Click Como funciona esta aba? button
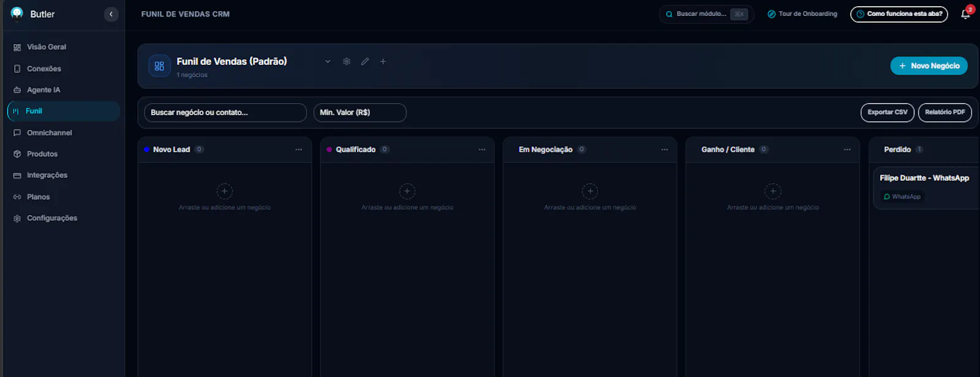 point(899,14)
